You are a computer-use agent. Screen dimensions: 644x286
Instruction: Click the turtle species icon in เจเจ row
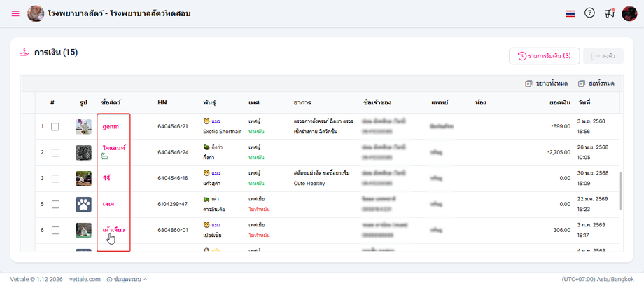(x=206, y=199)
